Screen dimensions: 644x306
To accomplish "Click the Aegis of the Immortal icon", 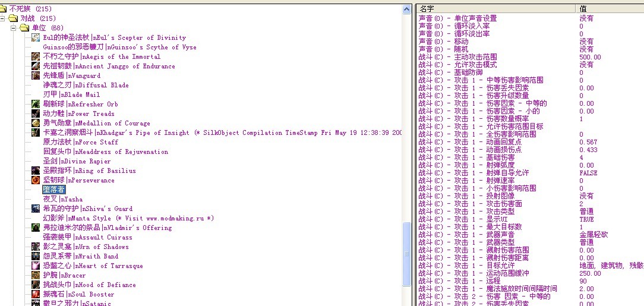I will 36,56.
